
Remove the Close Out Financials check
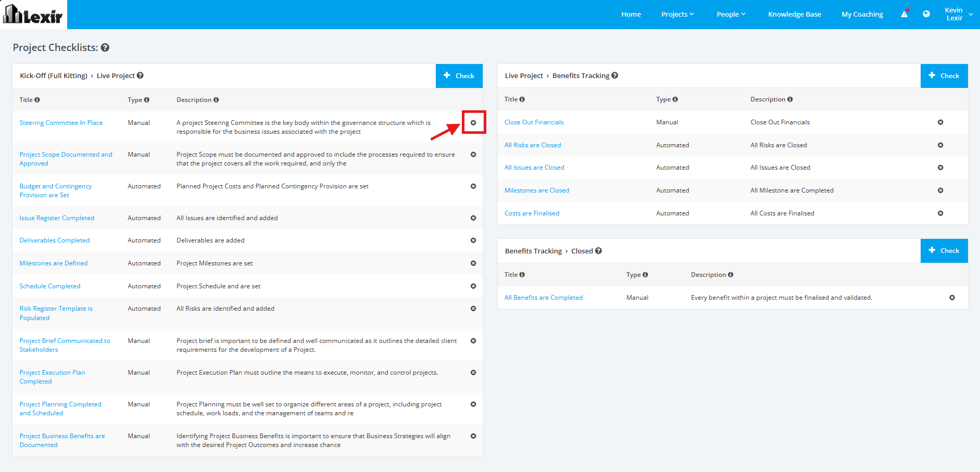[x=940, y=122]
